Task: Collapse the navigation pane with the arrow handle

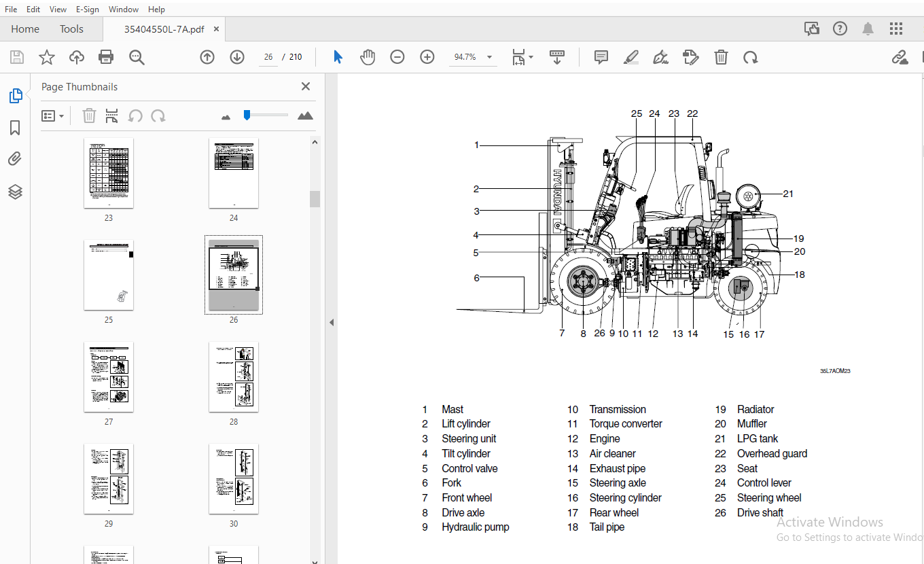Action: 332,322
